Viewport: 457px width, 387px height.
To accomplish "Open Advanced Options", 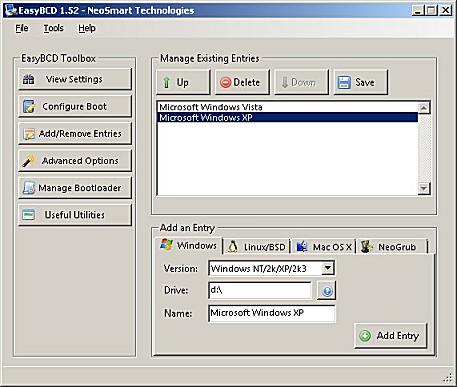I will coord(75,161).
